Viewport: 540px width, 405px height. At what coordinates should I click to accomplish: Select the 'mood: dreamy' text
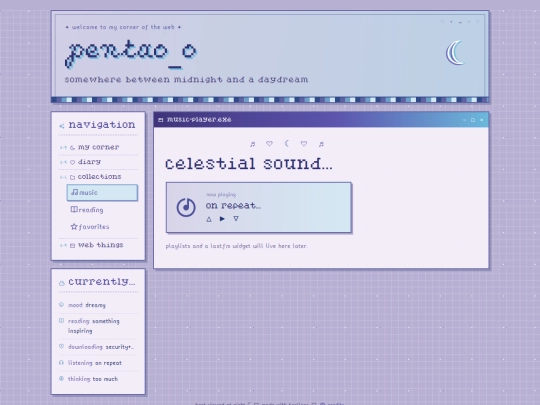(87, 305)
